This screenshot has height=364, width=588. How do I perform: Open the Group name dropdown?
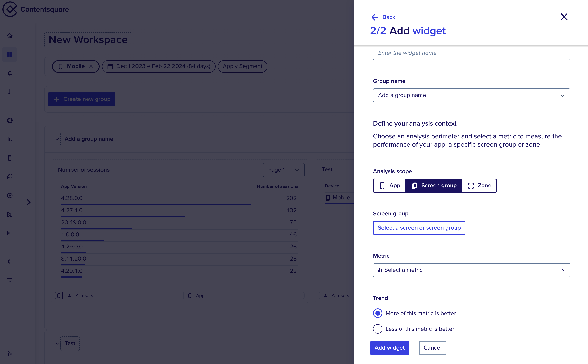pos(471,95)
